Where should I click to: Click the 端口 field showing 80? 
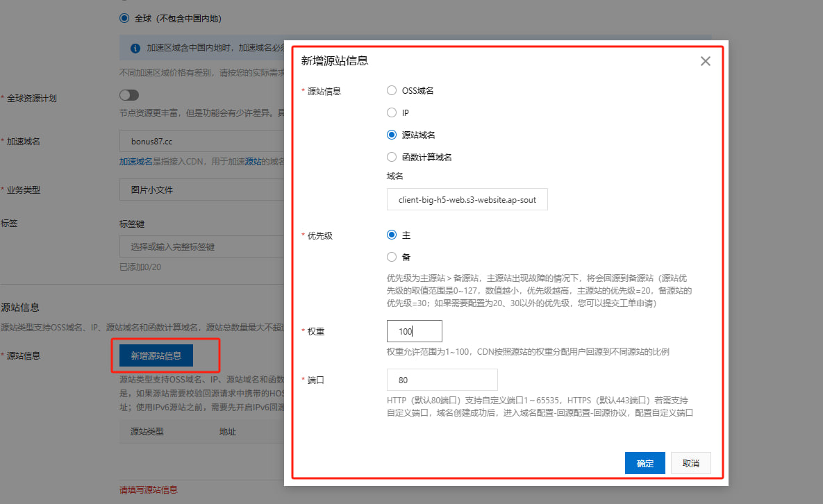click(442, 380)
